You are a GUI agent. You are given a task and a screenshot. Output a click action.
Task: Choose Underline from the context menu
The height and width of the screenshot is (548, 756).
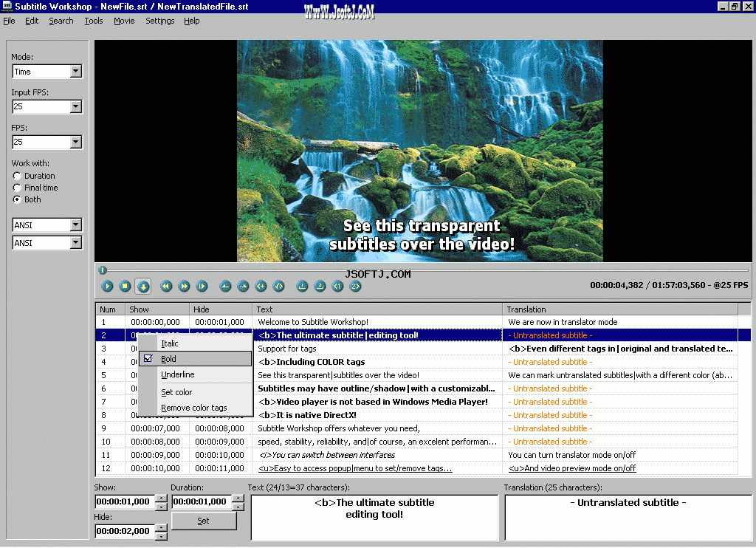click(195, 374)
